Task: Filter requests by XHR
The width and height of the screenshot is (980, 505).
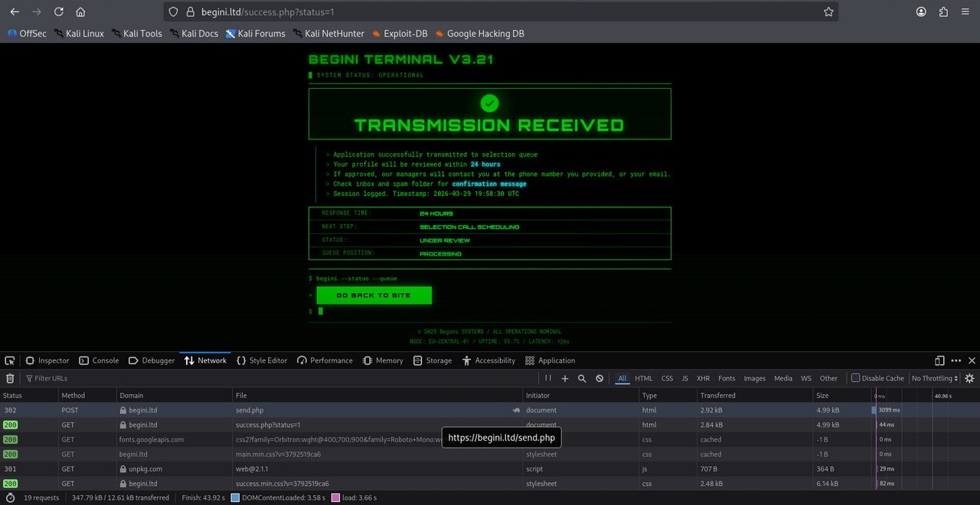Action: tap(703, 378)
